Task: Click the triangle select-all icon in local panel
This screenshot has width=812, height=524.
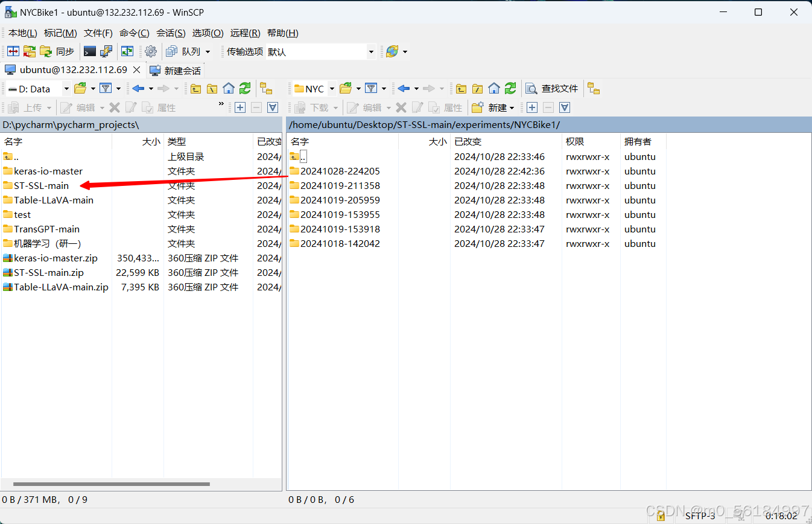Action: pos(273,107)
